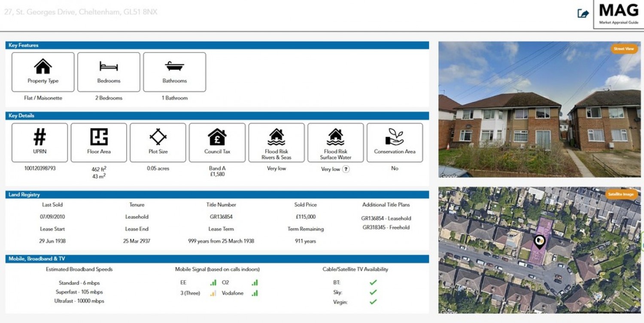Select the Bedrooms bed icon tile

(109, 72)
